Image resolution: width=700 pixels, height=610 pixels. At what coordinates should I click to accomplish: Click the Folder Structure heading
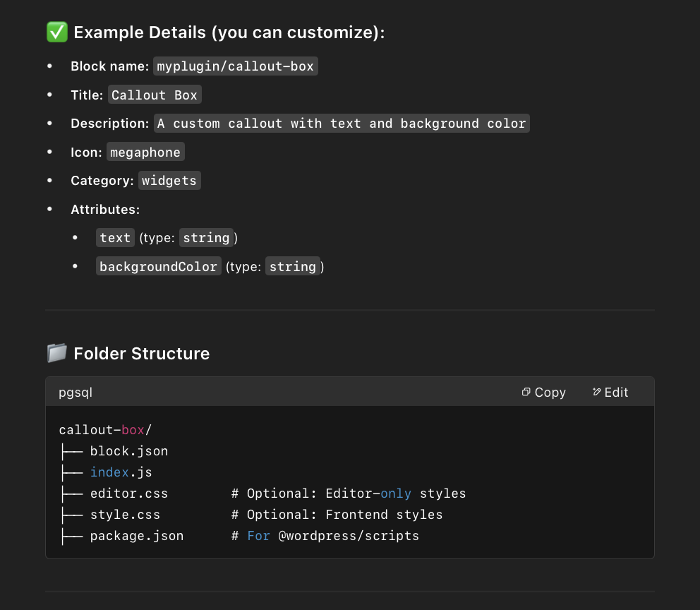point(142,353)
